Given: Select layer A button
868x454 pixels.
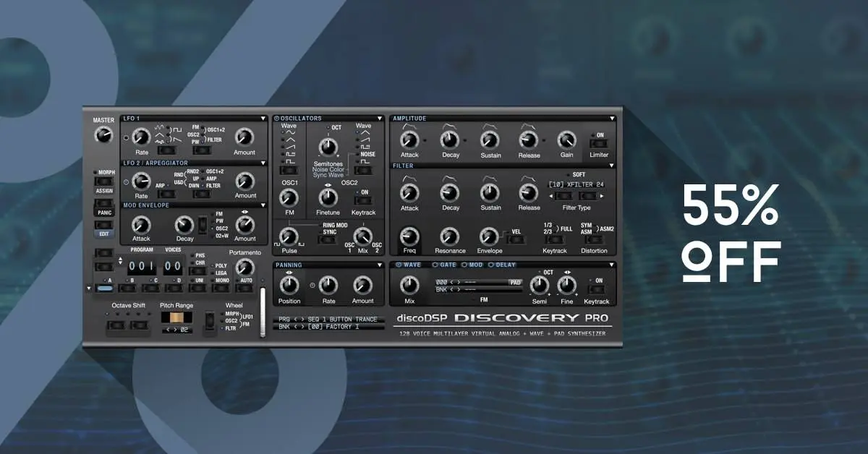Looking at the screenshot, I should 106,288.
